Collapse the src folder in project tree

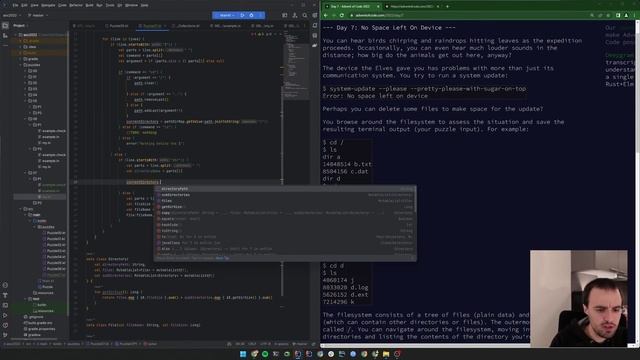(x=21, y=209)
